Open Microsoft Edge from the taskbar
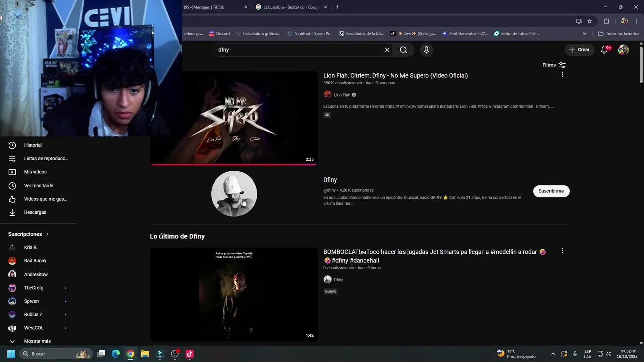644x362 pixels. (x=116, y=354)
